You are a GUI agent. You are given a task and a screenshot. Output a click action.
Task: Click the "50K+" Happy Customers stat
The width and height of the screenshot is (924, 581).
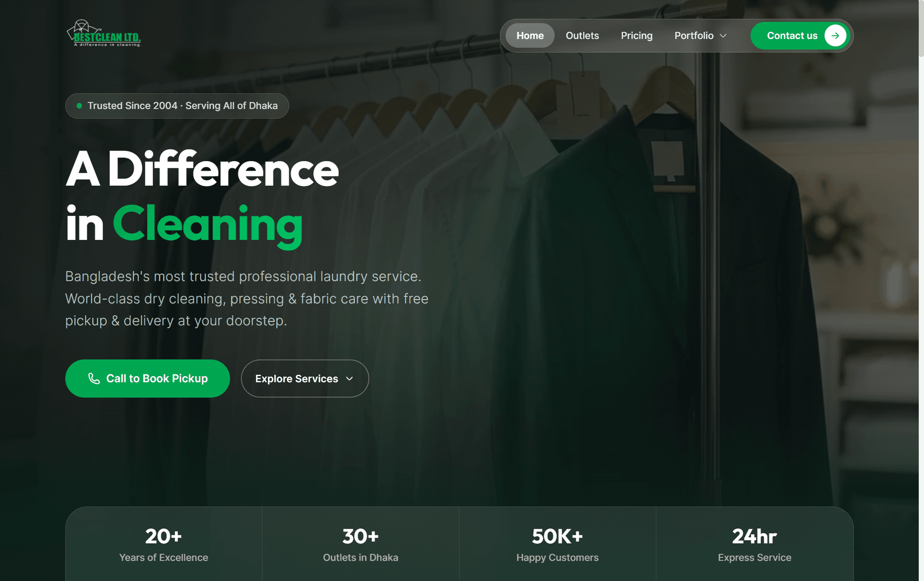(x=557, y=545)
